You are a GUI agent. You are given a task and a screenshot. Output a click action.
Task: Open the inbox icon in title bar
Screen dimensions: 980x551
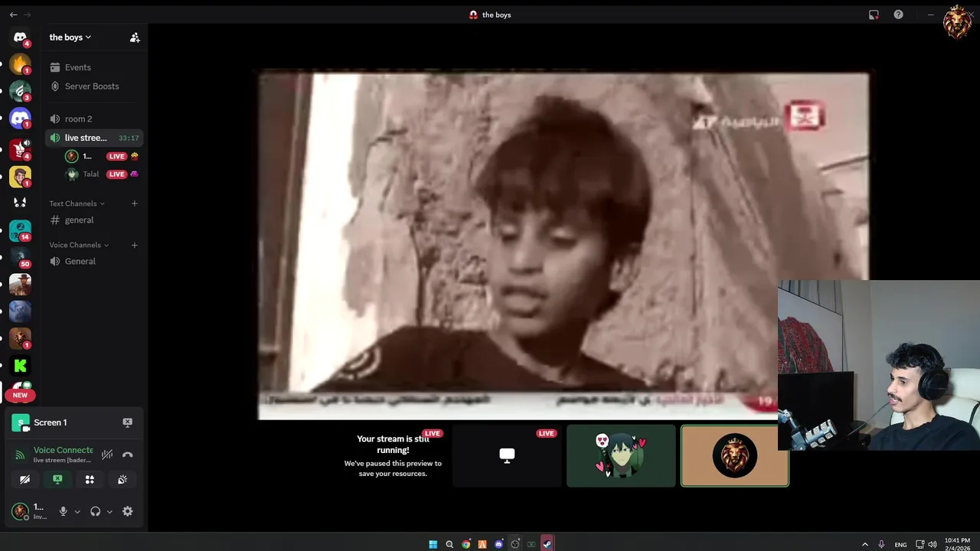point(874,15)
